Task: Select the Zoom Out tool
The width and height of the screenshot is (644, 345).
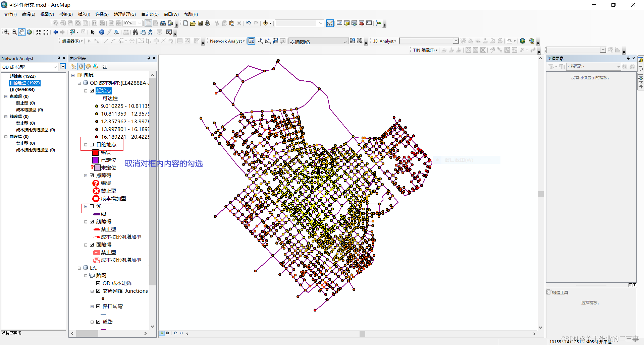Action: point(14,32)
